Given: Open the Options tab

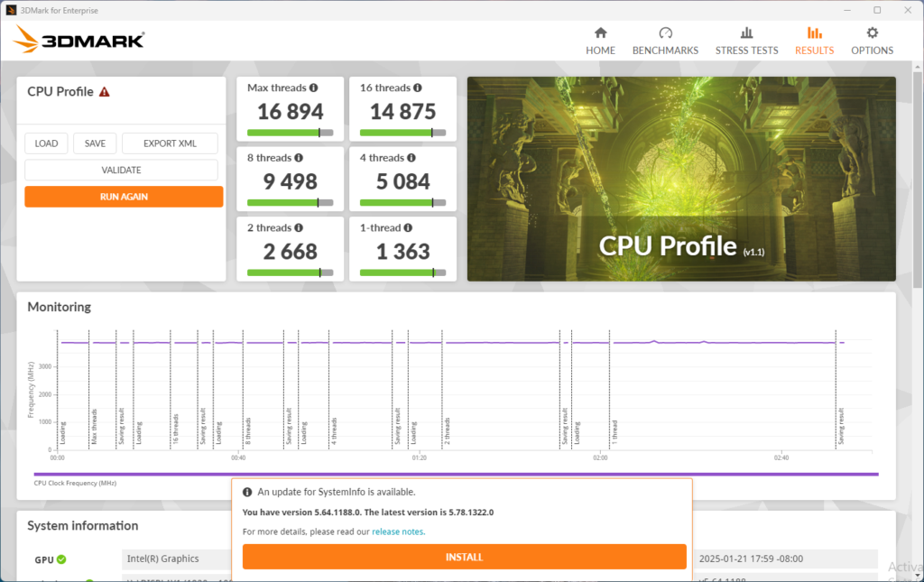Looking at the screenshot, I should pyautogui.click(x=873, y=42).
